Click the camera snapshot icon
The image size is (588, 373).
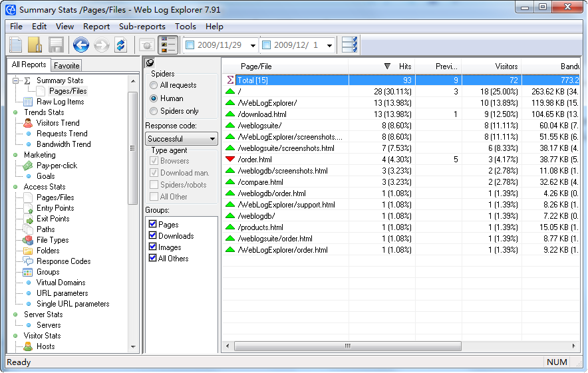tap(146, 45)
